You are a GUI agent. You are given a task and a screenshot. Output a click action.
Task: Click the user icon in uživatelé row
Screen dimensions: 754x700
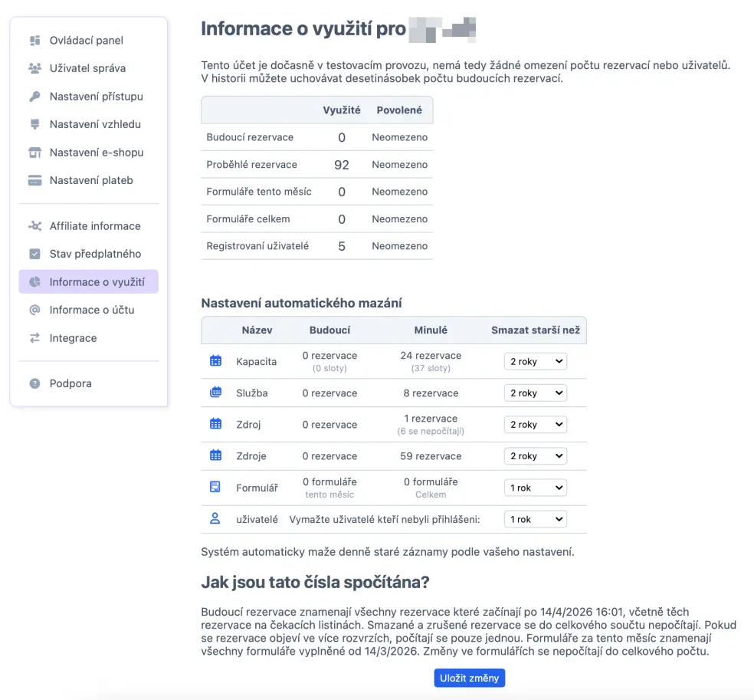(x=215, y=519)
